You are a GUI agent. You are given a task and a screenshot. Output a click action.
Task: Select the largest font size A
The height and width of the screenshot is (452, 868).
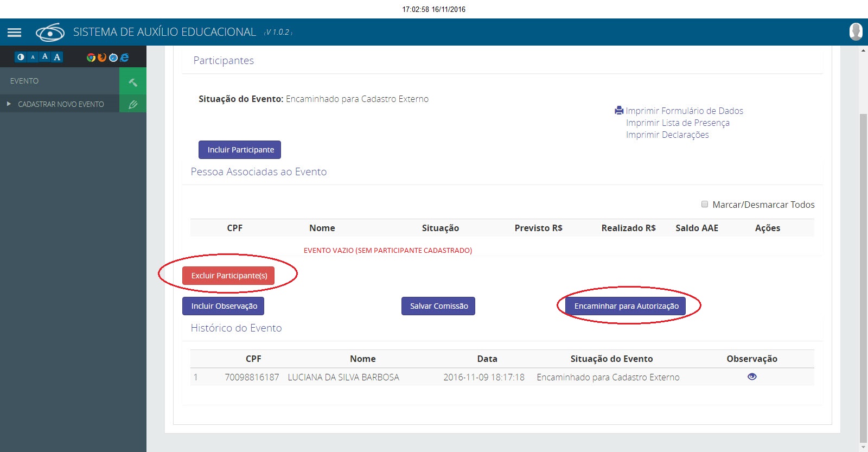[57, 57]
